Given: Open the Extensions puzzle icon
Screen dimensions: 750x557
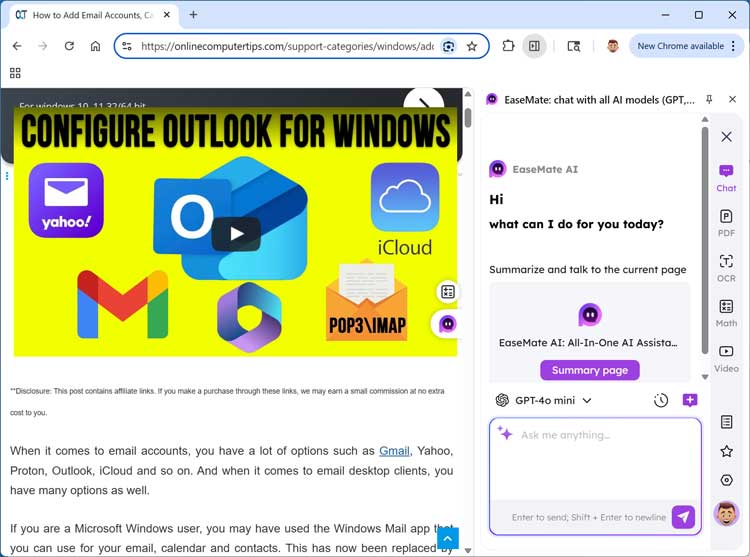Looking at the screenshot, I should 508,46.
